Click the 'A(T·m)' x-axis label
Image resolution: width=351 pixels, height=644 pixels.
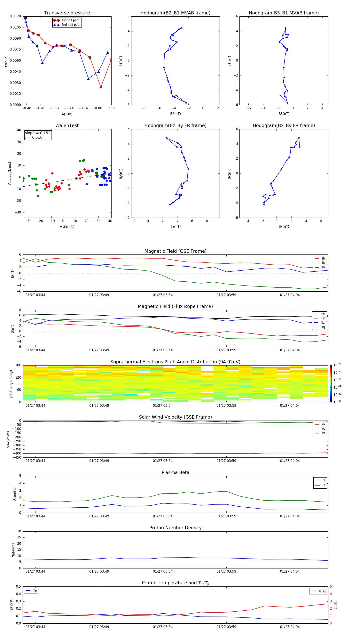coord(67,114)
